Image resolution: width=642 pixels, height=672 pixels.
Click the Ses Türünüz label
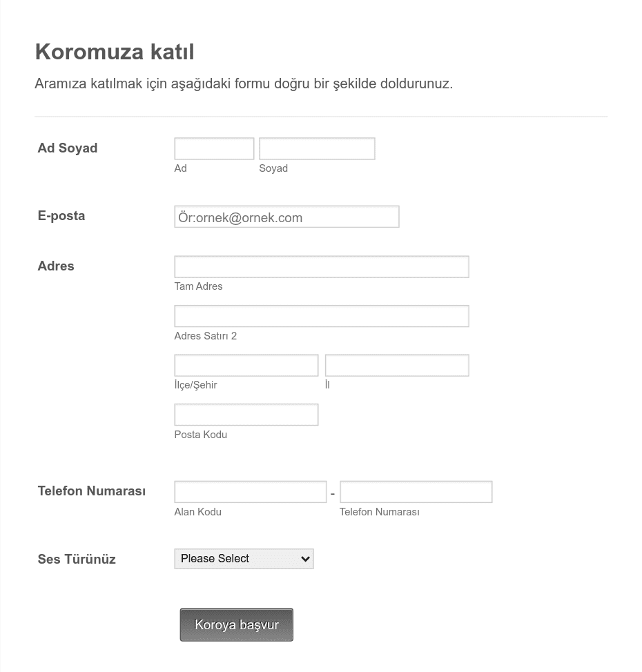coord(77,559)
